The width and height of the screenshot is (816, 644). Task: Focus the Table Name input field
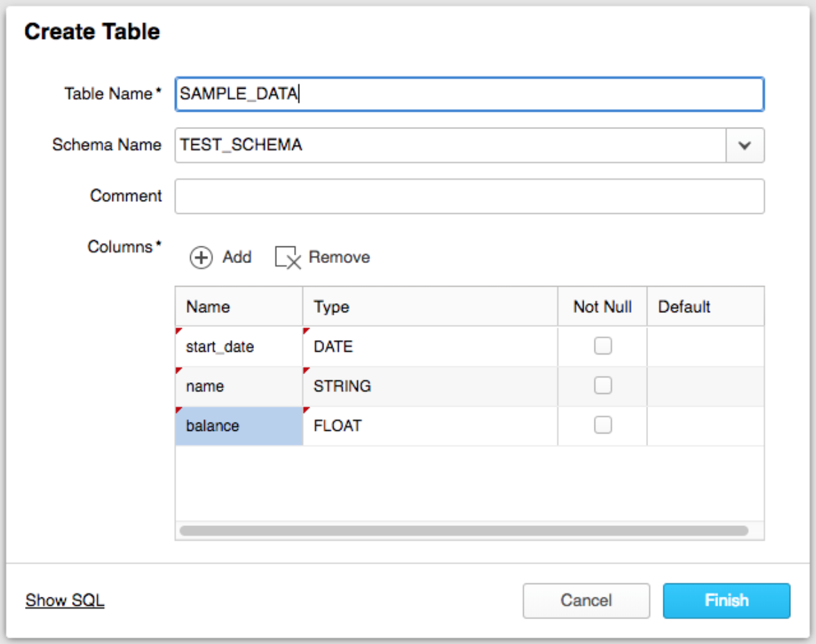click(x=469, y=94)
